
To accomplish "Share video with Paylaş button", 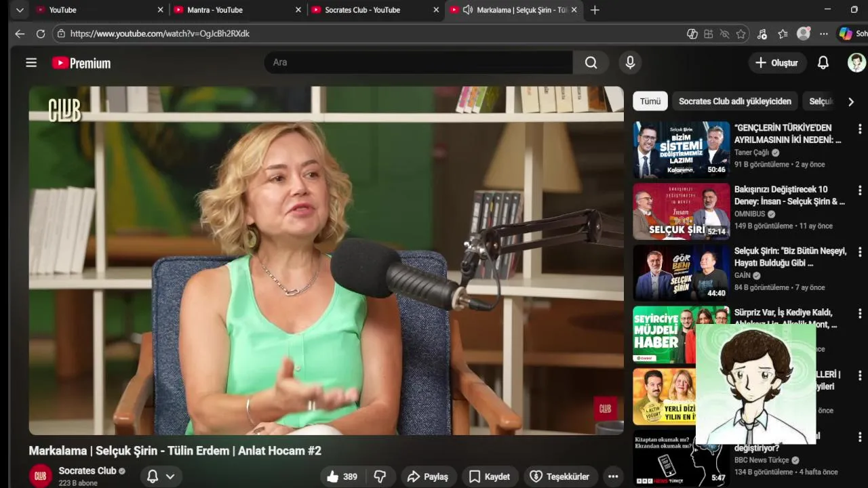I will click(427, 476).
